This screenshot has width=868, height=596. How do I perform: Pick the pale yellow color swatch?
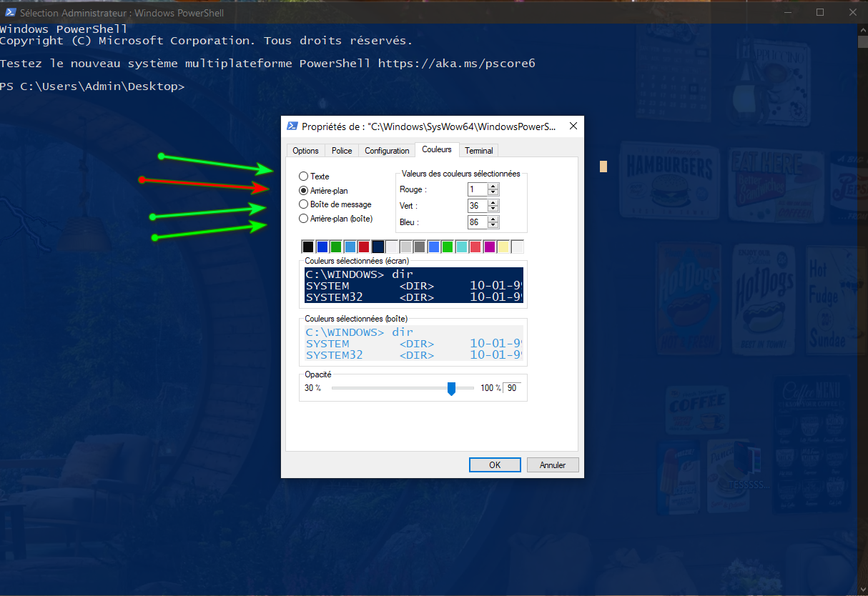click(503, 247)
